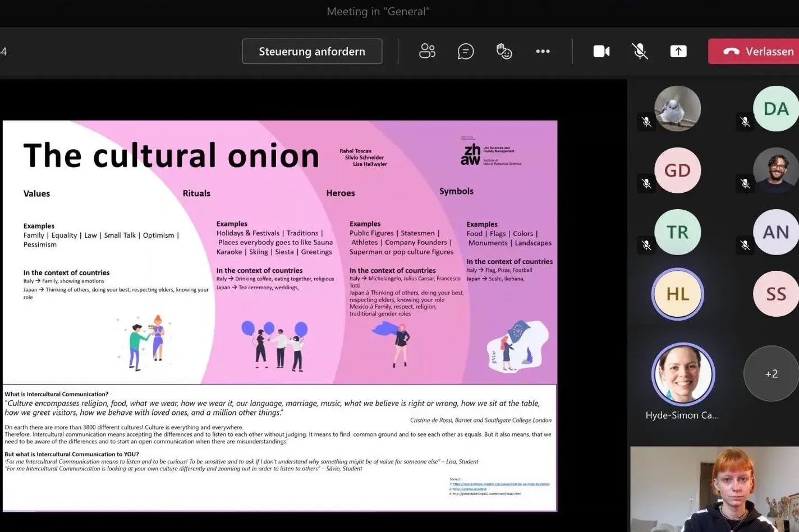This screenshot has height=532, width=799.
Task: Click the muted mic icon beside DA
Action: pos(745,122)
